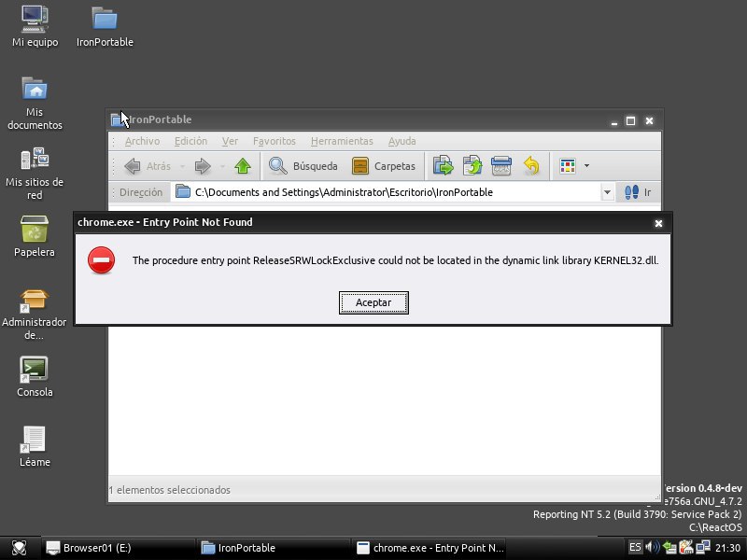Open the Búsqueda search pane
This screenshot has height=560, width=747.
(303, 166)
